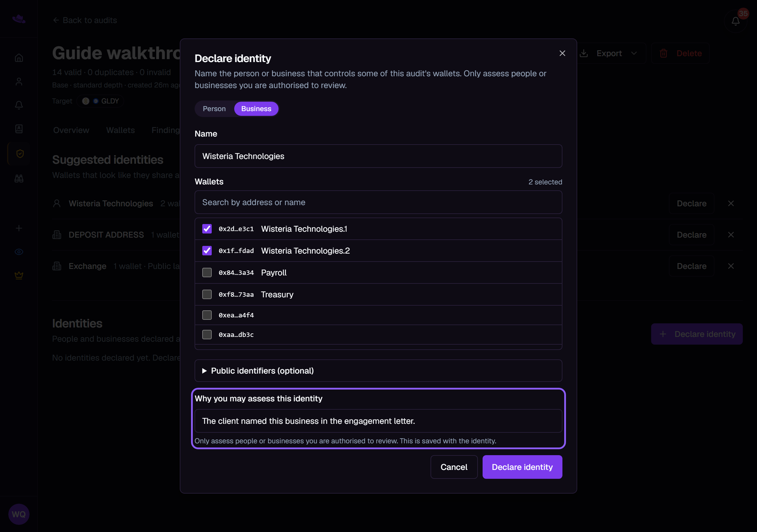757x532 pixels.
Task: Focus the wallet search field
Action: tap(378, 202)
